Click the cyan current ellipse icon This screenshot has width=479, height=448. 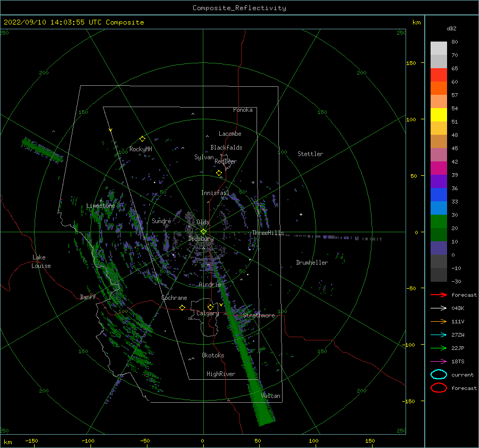439,374
